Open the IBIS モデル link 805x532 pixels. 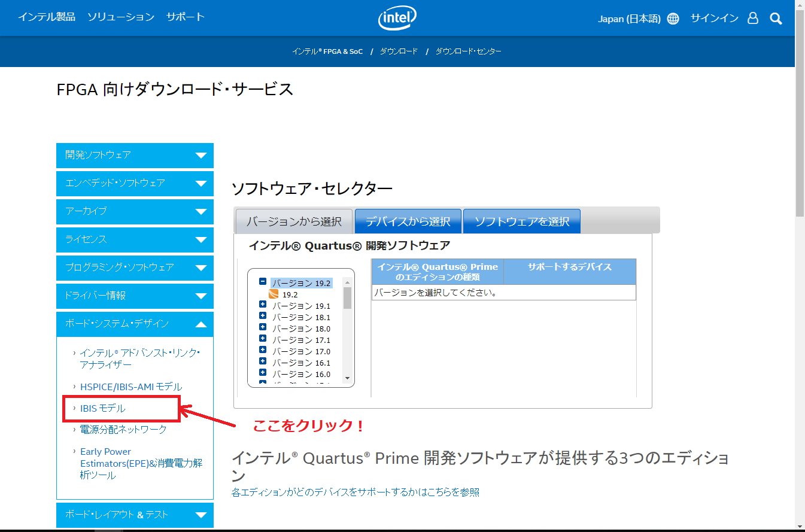[x=103, y=409]
